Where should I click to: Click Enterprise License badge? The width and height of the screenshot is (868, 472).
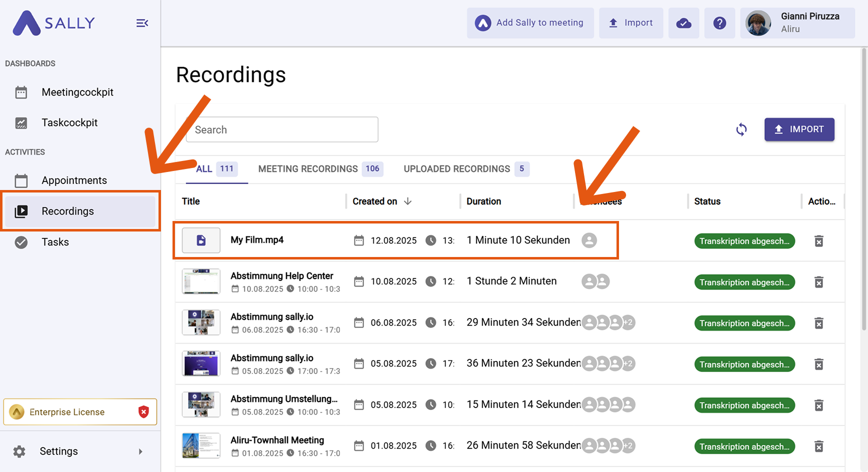(80, 412)
